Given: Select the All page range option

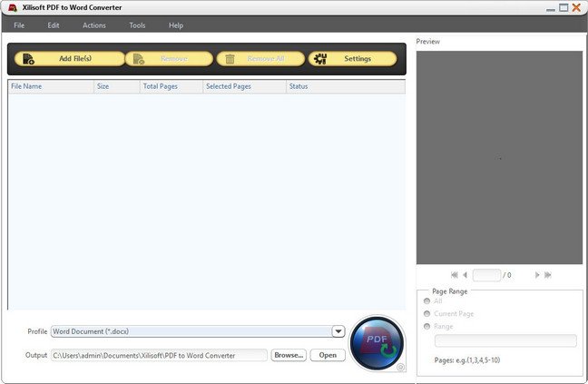Looking at the screenshot, I should coord(426,301).
